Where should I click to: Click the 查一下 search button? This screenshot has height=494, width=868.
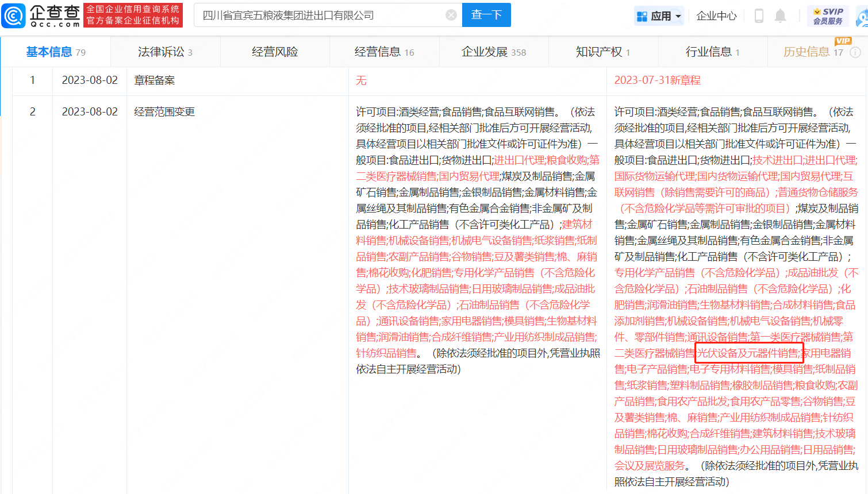[x=486, y=15]
